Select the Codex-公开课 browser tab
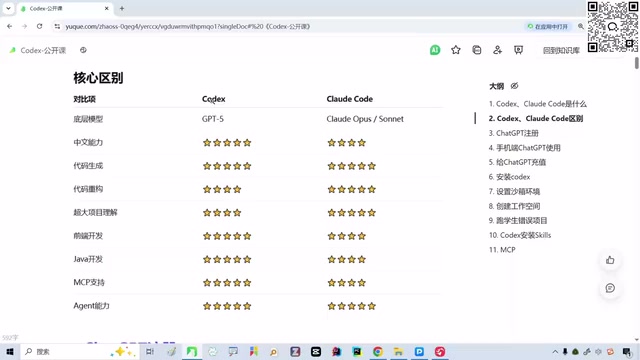Screen dimensions: 640x360 [64, 8]
